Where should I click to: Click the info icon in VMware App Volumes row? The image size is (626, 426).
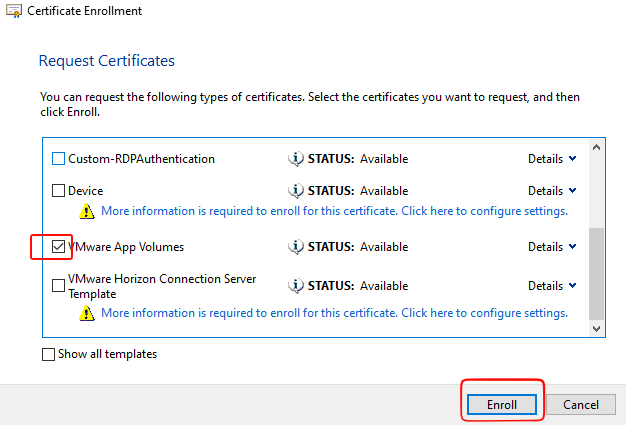point(296,247)
